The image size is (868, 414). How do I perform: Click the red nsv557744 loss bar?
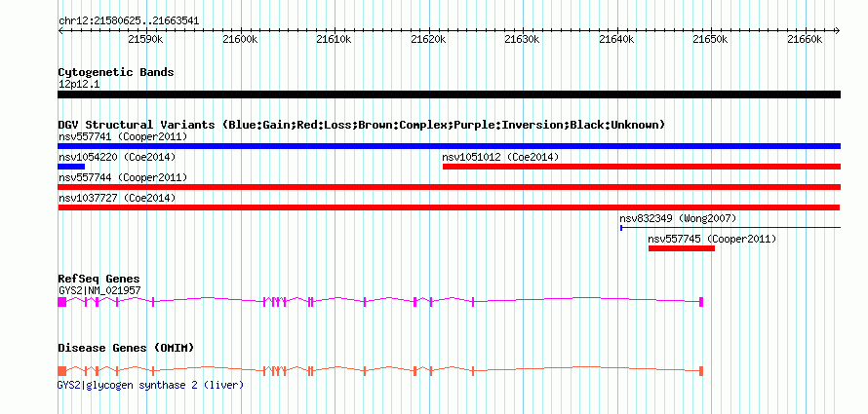pyautogui.click(x=449, y=187)
